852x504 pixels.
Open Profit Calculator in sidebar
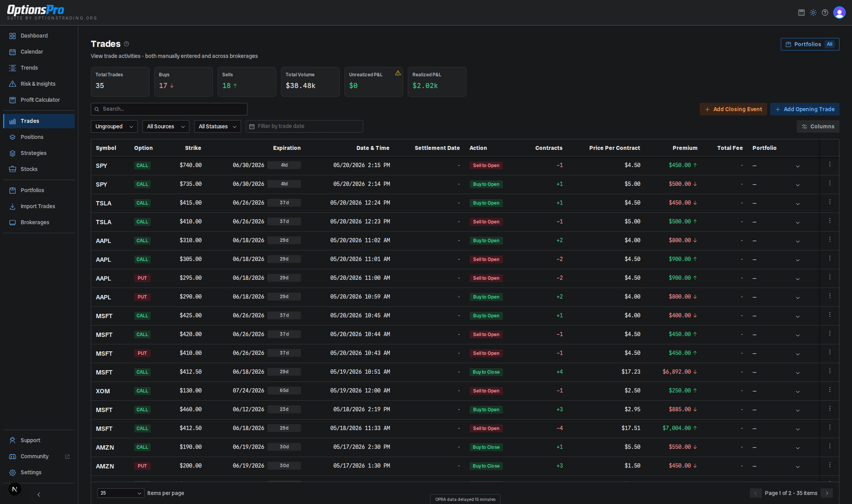coord(39,100)
